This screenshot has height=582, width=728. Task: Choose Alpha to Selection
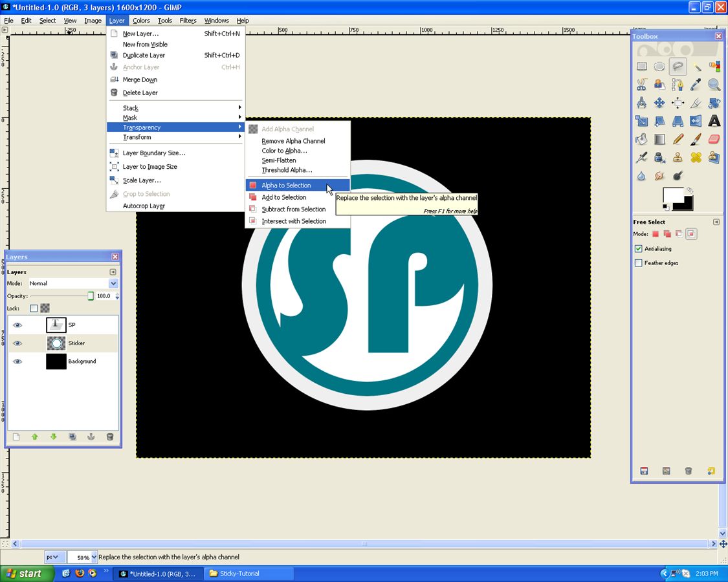point(298,185)
